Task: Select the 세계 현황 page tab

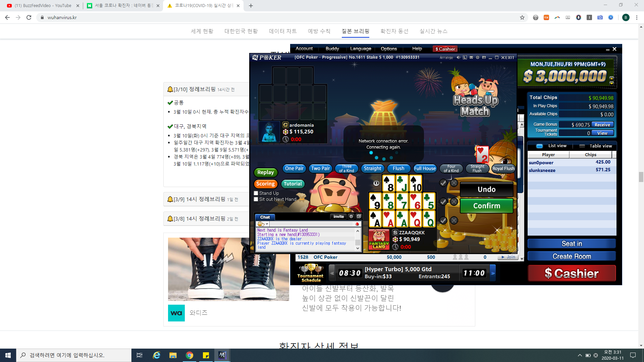Action: pyautogui.click(x=202, y=31)
